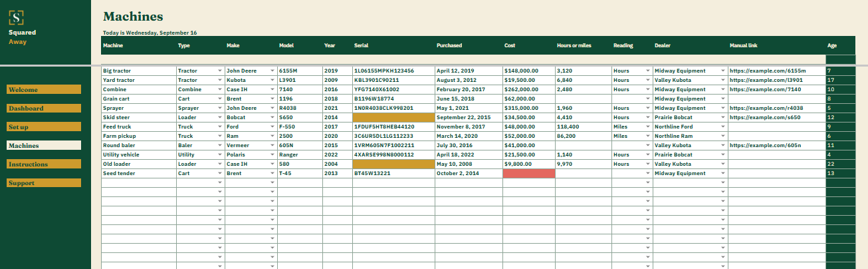
Task: Select the Machines sidebar tab
Action: click(x=44, y=145)
